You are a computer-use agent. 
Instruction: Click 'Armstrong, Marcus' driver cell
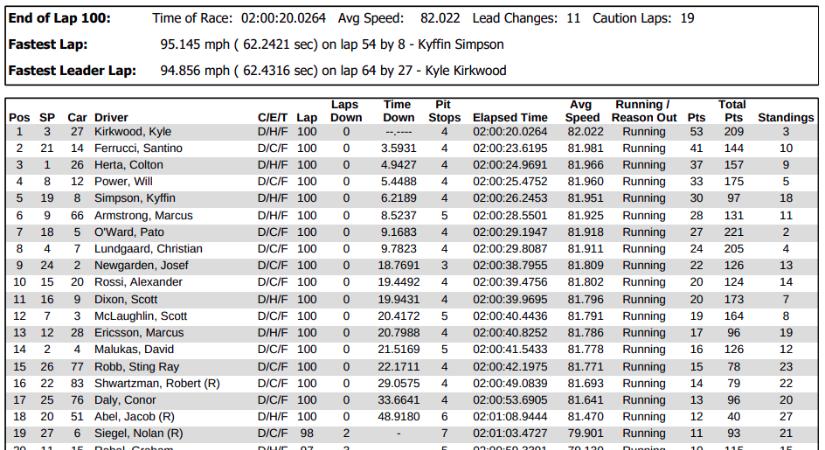144,215
